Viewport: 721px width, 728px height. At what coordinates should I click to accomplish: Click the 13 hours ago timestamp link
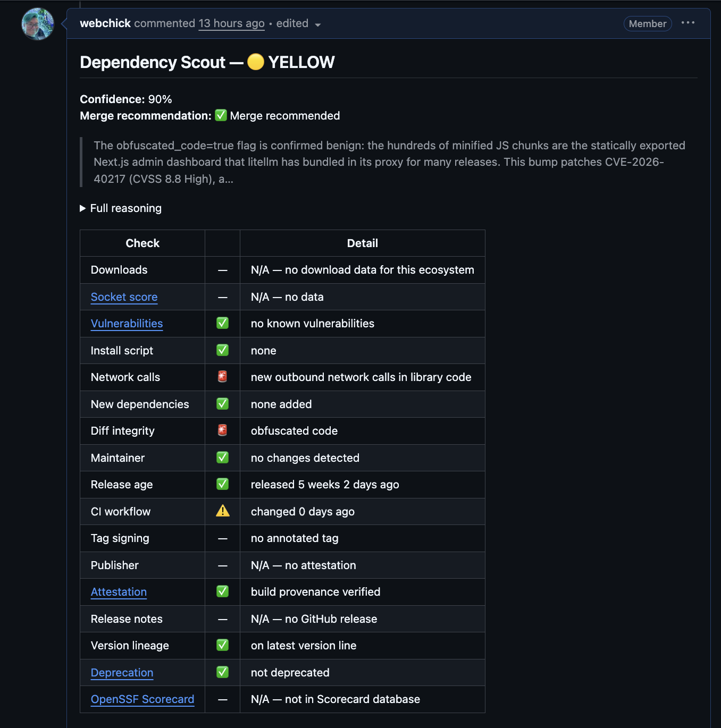pyautogui.click(x=231, y=23)
